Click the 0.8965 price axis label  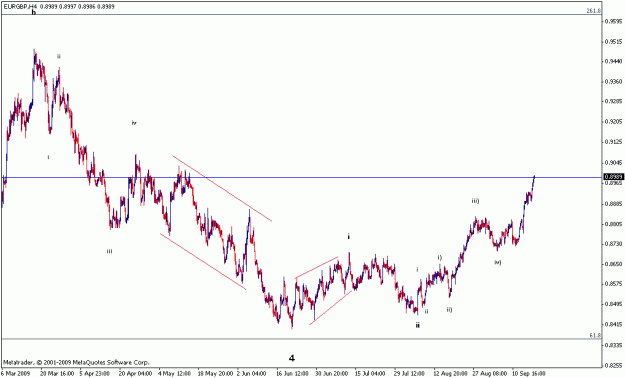[613, 183]
